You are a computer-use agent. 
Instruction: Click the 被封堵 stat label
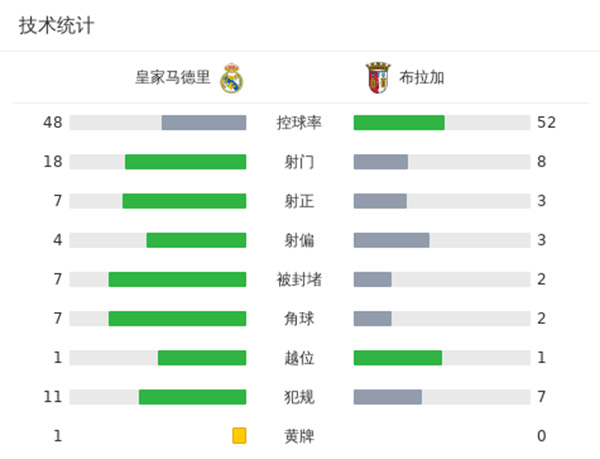click(299, 279)
